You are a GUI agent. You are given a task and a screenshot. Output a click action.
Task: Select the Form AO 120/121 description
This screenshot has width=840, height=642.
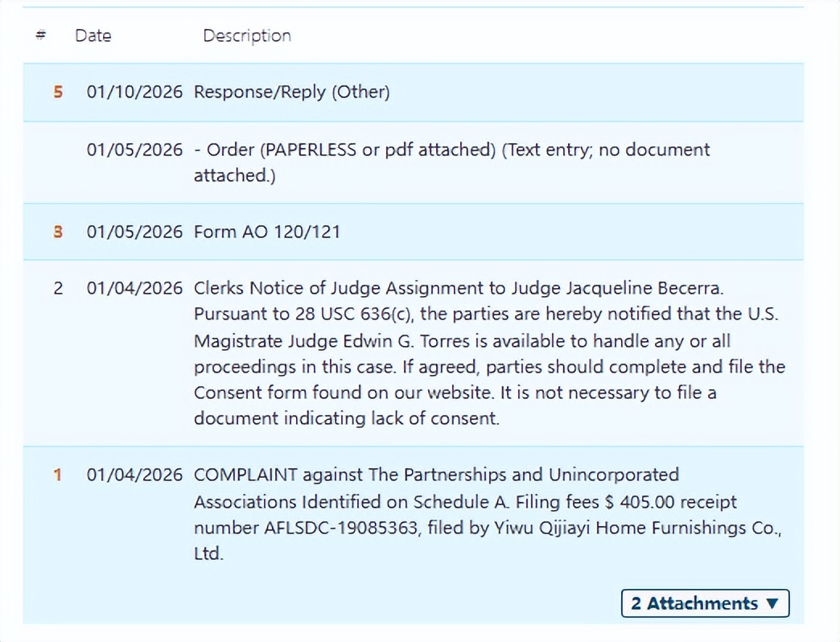click(x=266, y=232)
